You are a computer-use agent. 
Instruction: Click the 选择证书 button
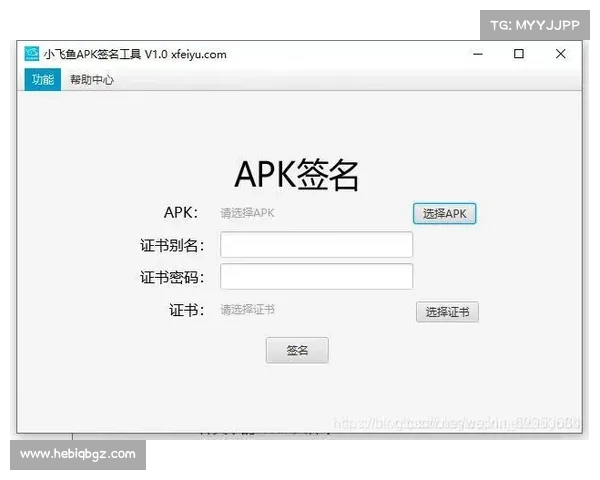[447, 312]
